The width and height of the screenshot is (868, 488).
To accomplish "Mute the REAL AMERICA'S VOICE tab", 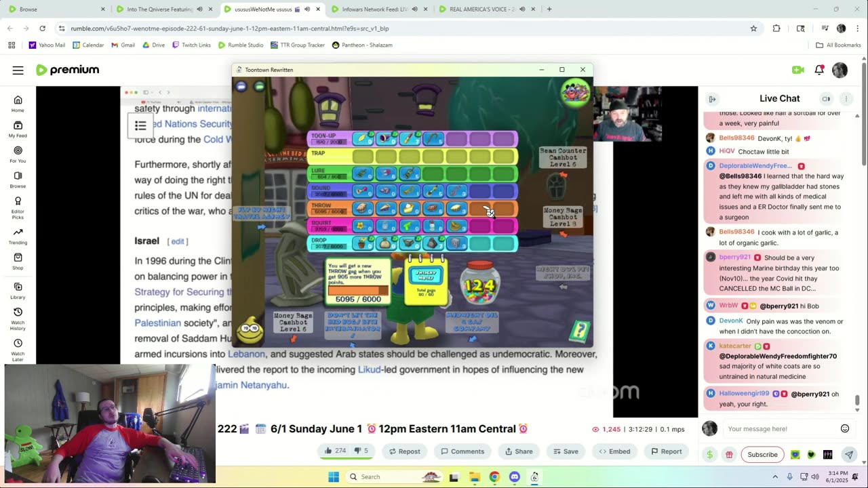I will pos(522,9).
